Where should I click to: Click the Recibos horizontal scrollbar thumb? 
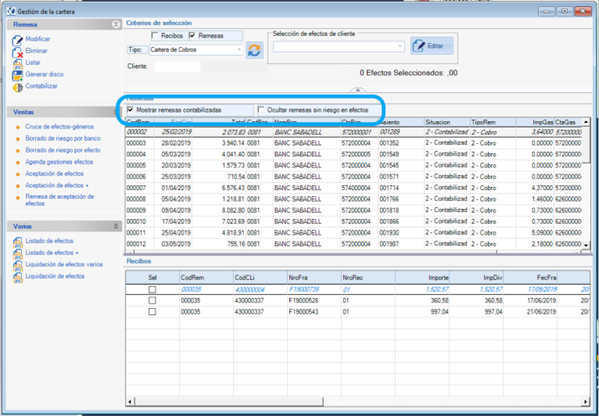pyautogui.click(x=229, y=401)
